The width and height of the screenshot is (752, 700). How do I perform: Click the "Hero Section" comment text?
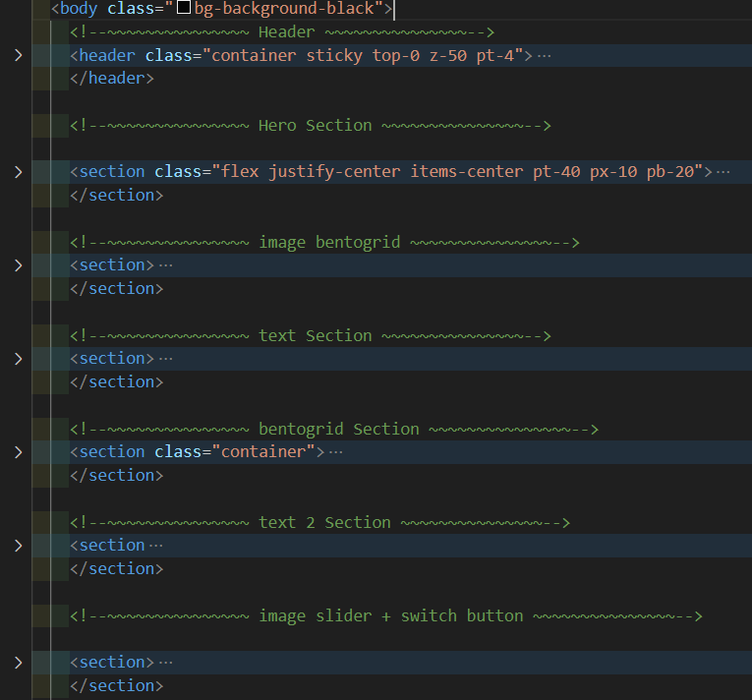(x=315, y=126)
